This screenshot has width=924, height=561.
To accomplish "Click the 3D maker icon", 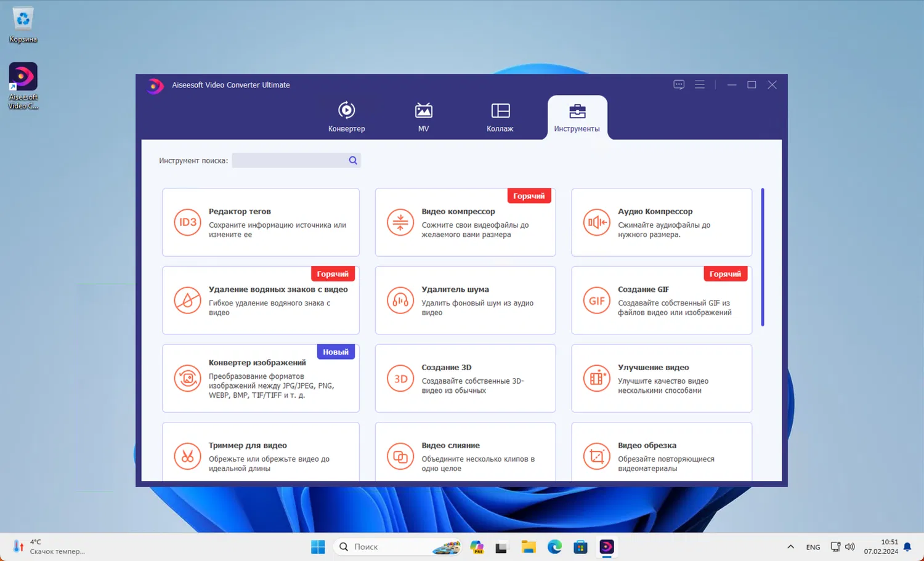I will (x=400, y=379).
